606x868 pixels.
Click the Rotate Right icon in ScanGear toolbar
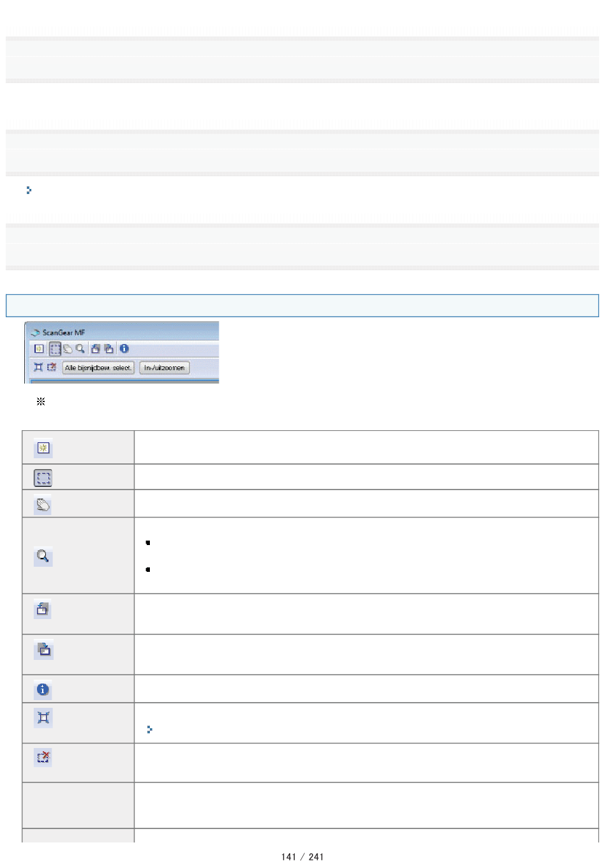click(109, 349)
